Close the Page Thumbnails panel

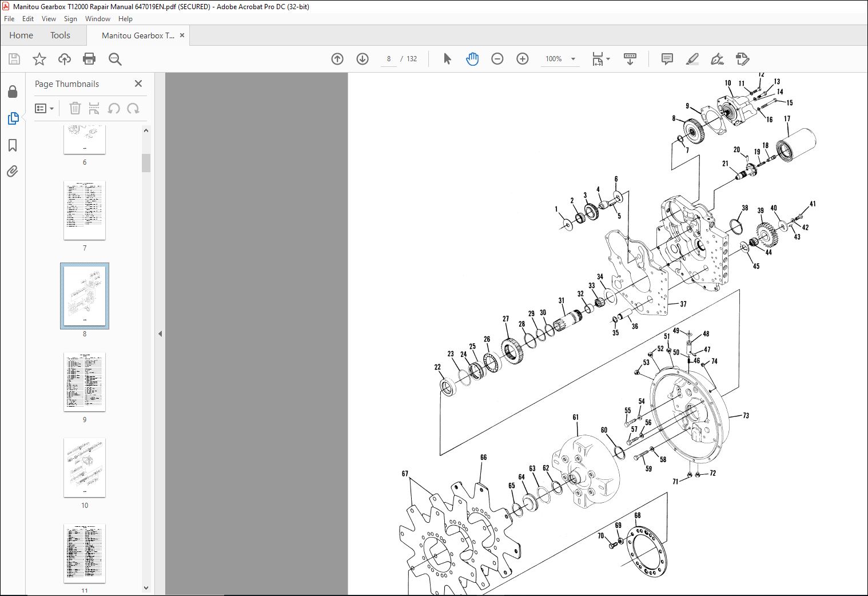(x=138, y=84)
